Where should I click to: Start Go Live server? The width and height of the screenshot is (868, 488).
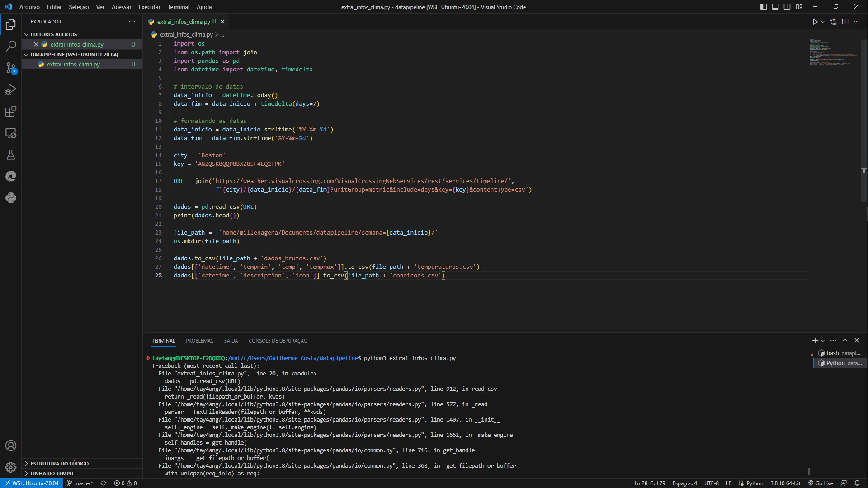pos(821,483)
